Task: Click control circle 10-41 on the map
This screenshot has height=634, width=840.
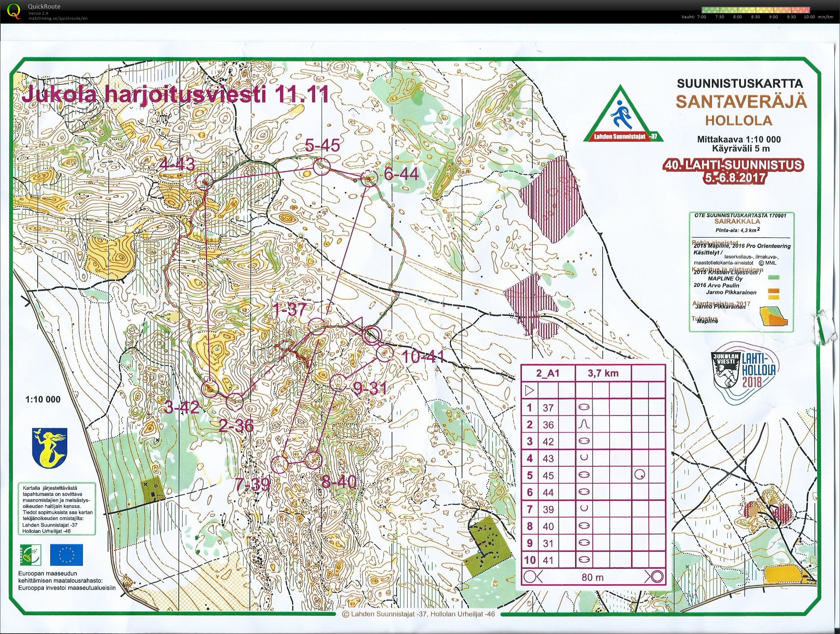Action: [384, 354]
